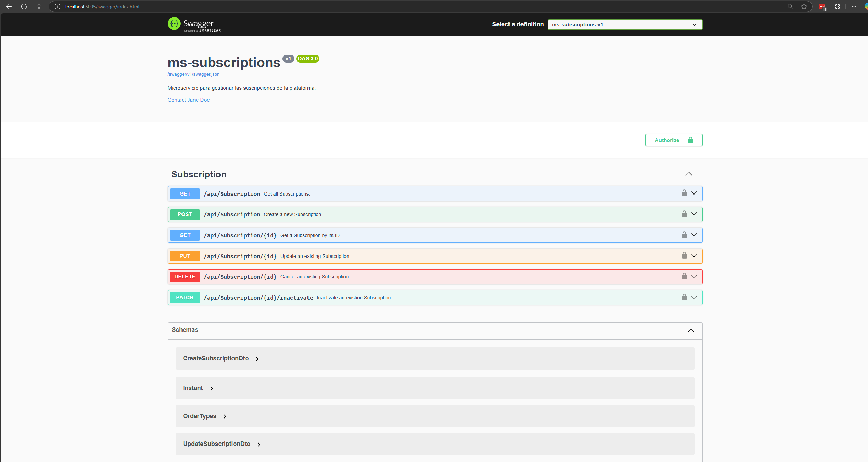Click the v1 version badge
This screenshot has height=462, width=868.
[x=288, y=59]
